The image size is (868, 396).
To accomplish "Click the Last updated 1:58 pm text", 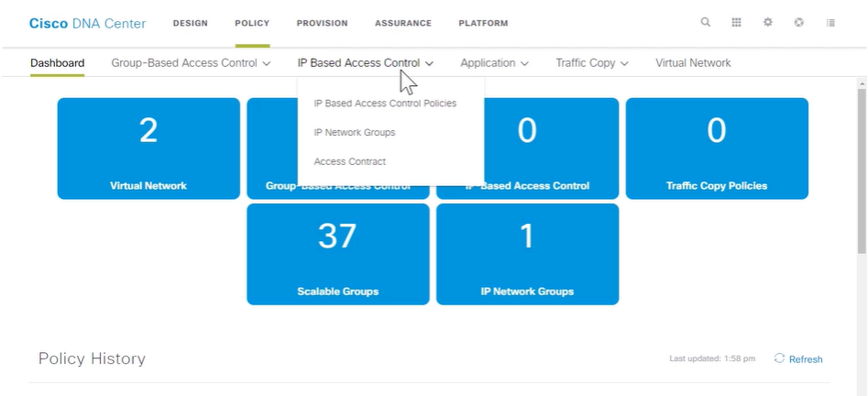I will coord(710,359).
